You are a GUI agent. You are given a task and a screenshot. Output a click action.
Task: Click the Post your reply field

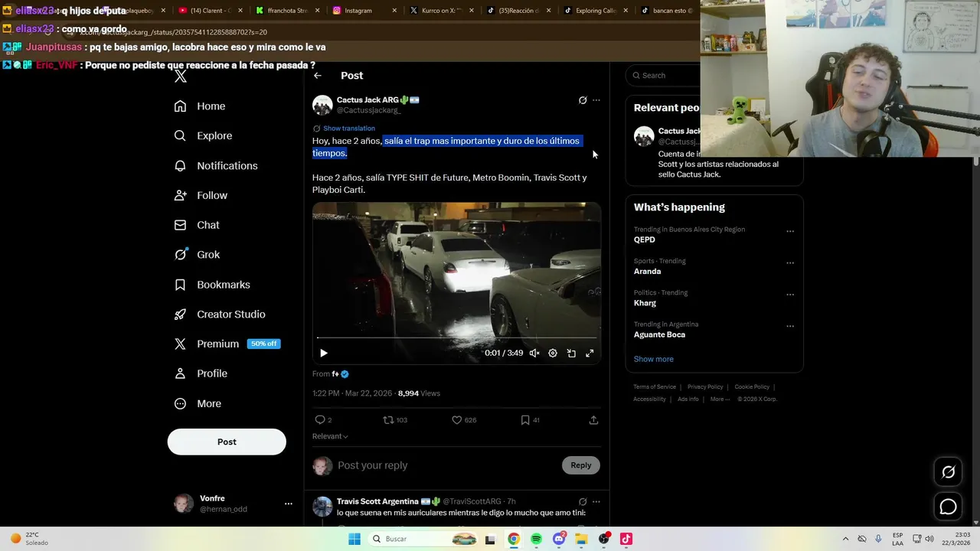448,465
